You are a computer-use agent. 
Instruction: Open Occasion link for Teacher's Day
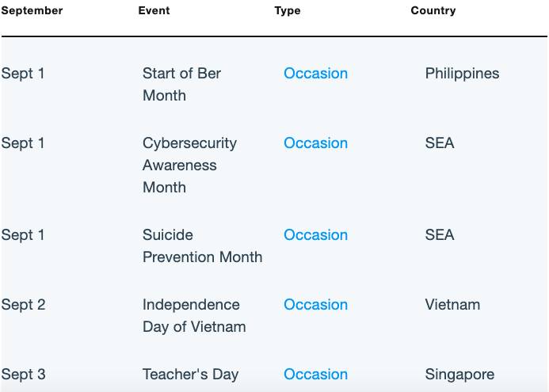tap(315, 374)
